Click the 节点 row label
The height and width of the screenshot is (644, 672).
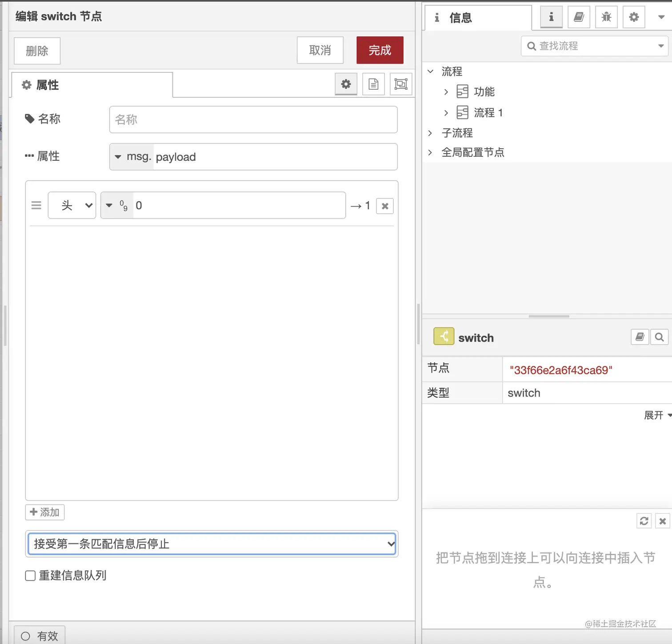click(x=438, y=368)
